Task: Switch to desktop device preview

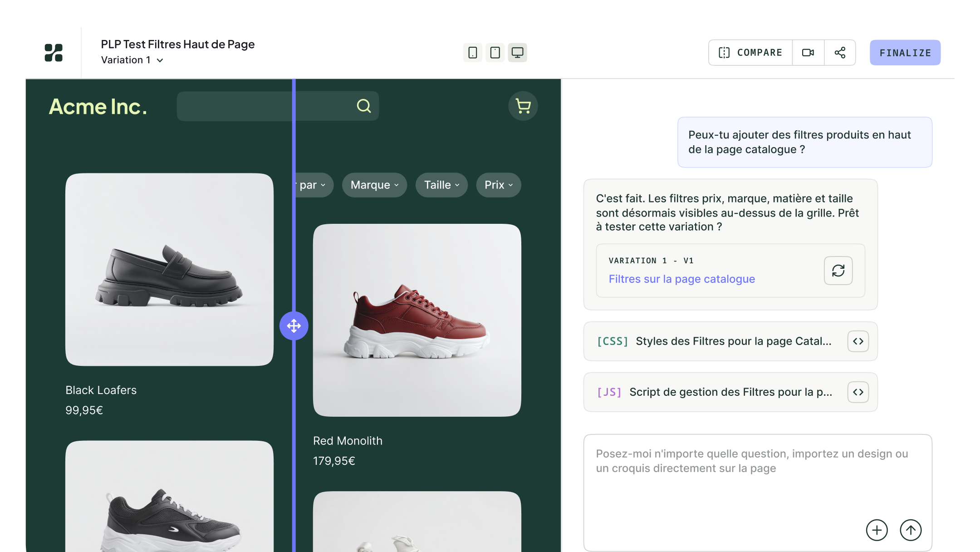Action: [x=517, y=53]
